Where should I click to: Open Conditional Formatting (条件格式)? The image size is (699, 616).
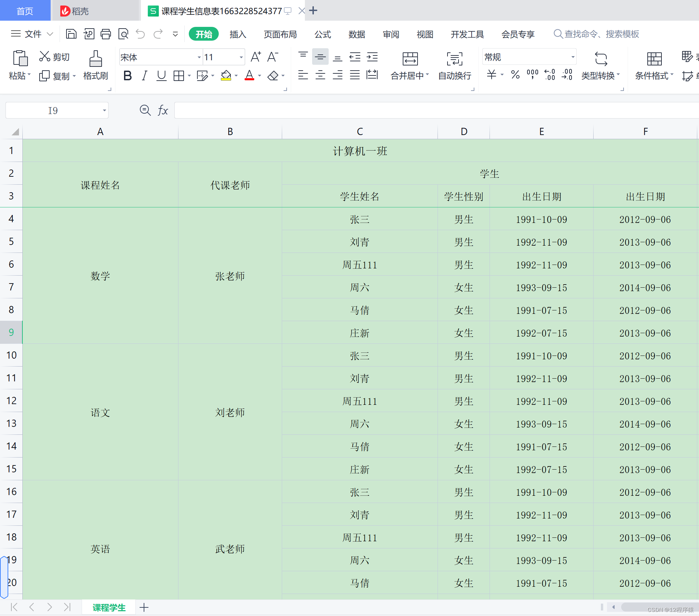pos(654,66)
